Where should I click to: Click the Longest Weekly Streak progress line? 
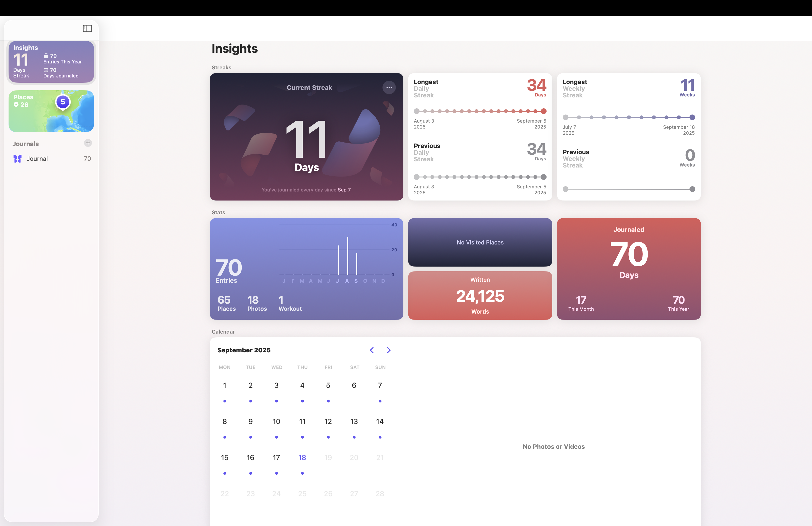[x=628, y=117]
